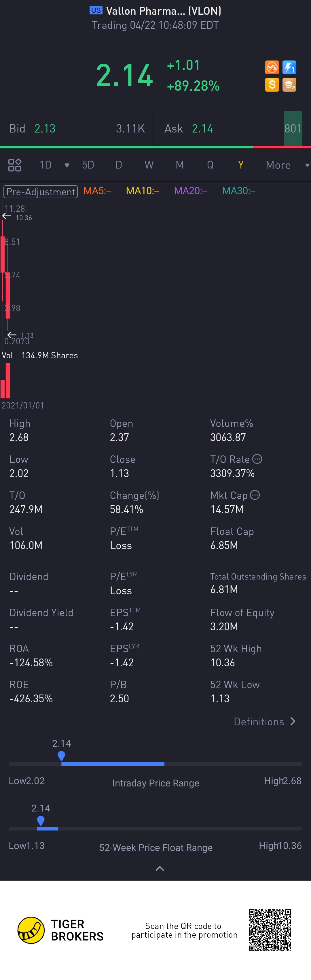Tap the Intraday Price Range marker

[x=61, y=756]
